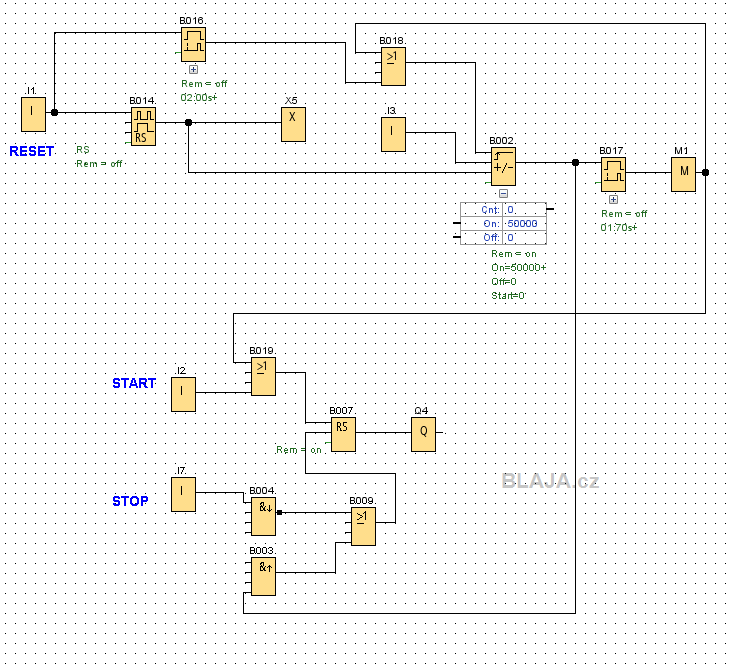
Task: Select the B014 pulse relay RS block
Action: [143, 127]
